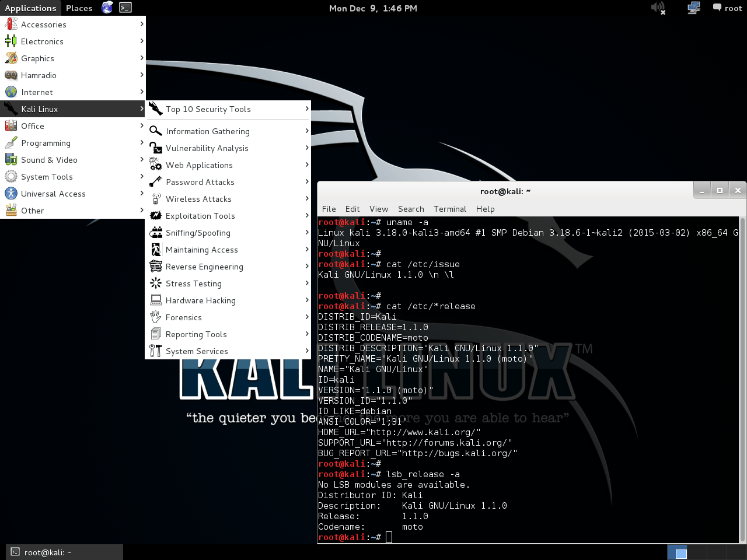Select the Information Gathering magnifier icon
Screen dimensions: 747x560
tap(155, 131)
